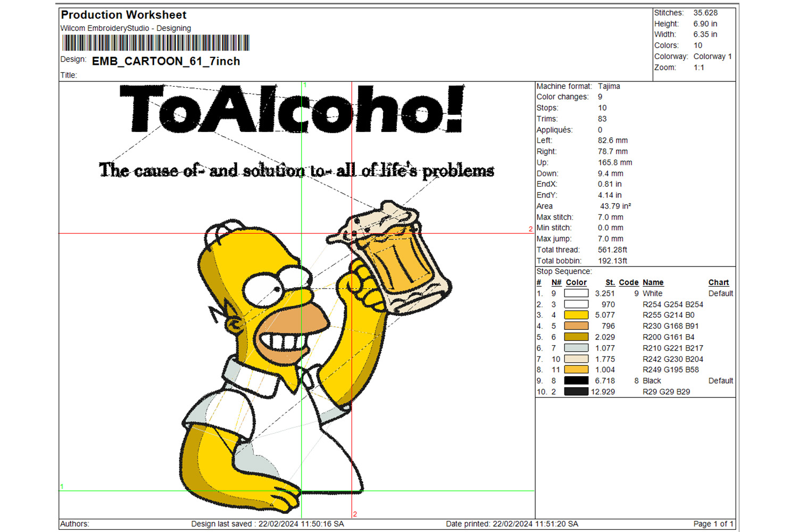Click the Color changes value 9
This screenshot has width=799, height=532.
coord(600,97)
